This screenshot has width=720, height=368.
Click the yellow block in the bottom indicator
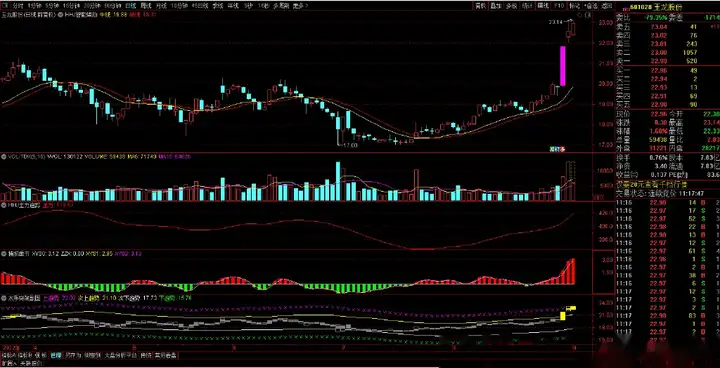point(562,316)
